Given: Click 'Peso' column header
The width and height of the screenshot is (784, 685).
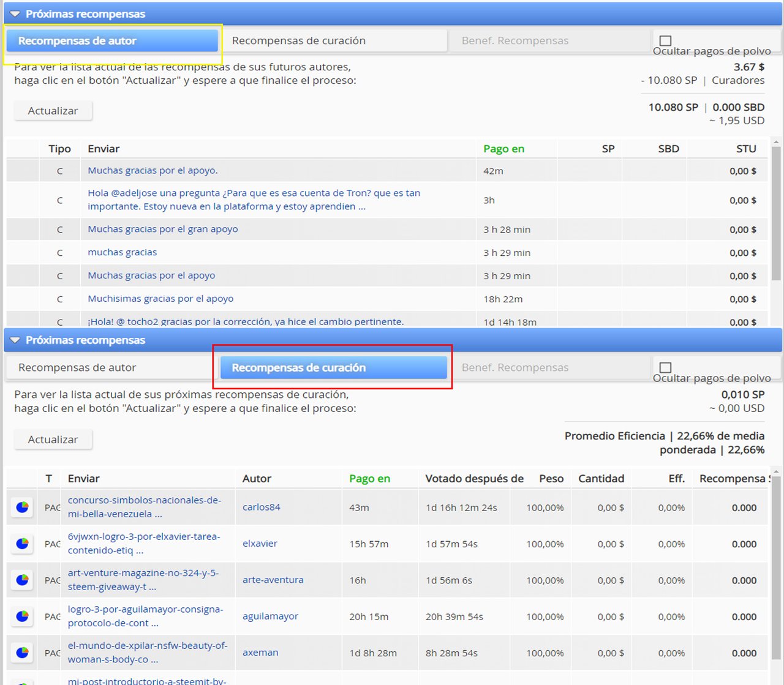Looking at the screenshot, I should tap(551, 479).
